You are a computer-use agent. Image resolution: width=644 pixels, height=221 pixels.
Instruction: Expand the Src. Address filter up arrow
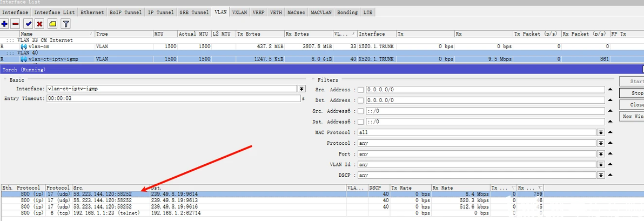click(611, 90)
